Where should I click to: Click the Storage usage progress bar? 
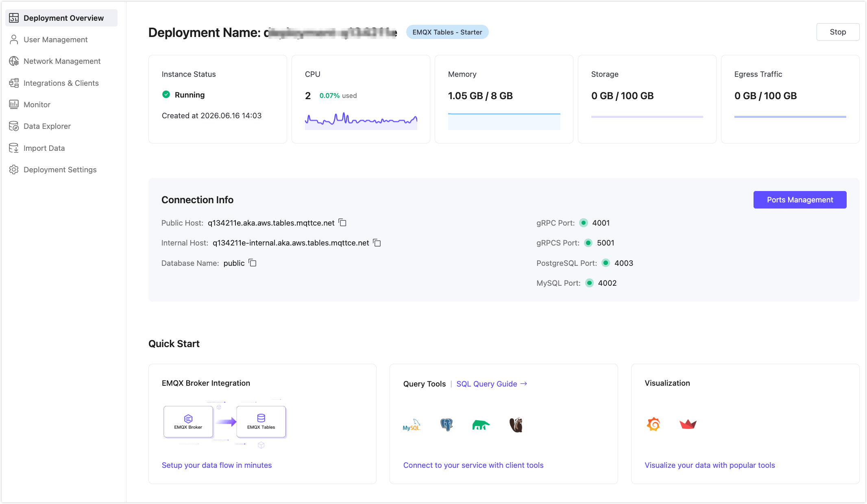pos(647,117)
